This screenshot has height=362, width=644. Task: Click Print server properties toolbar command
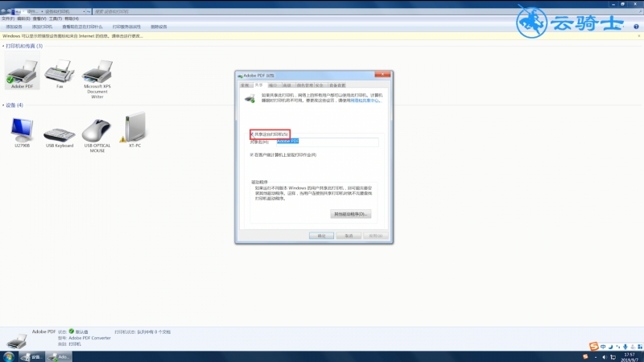coord(126,27)
